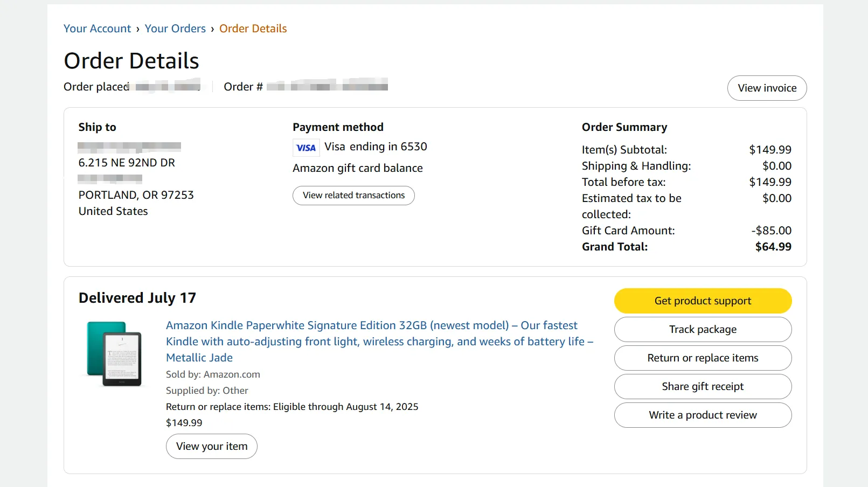View related transactions for this payment

(x=353, y=196)
